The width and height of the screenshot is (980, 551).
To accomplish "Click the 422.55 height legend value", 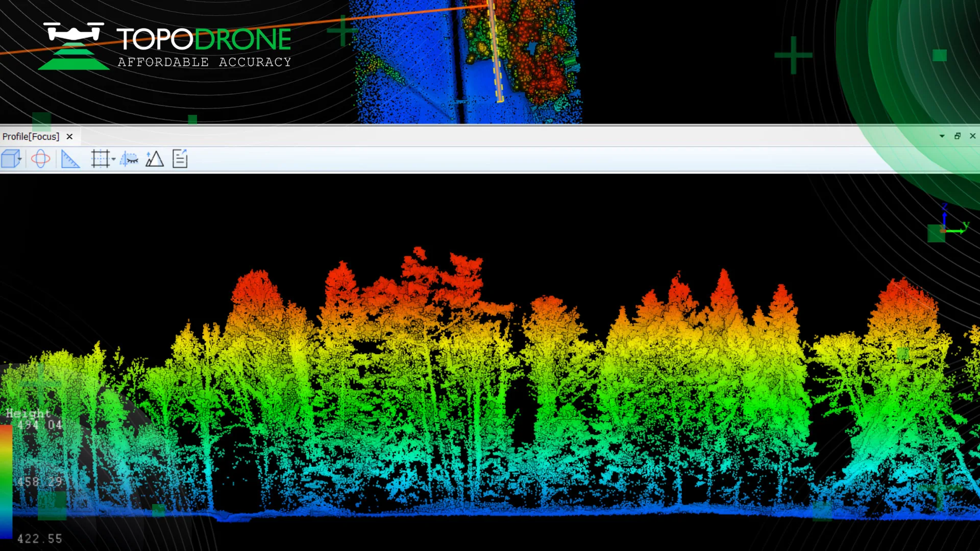I will click(40, 539).
